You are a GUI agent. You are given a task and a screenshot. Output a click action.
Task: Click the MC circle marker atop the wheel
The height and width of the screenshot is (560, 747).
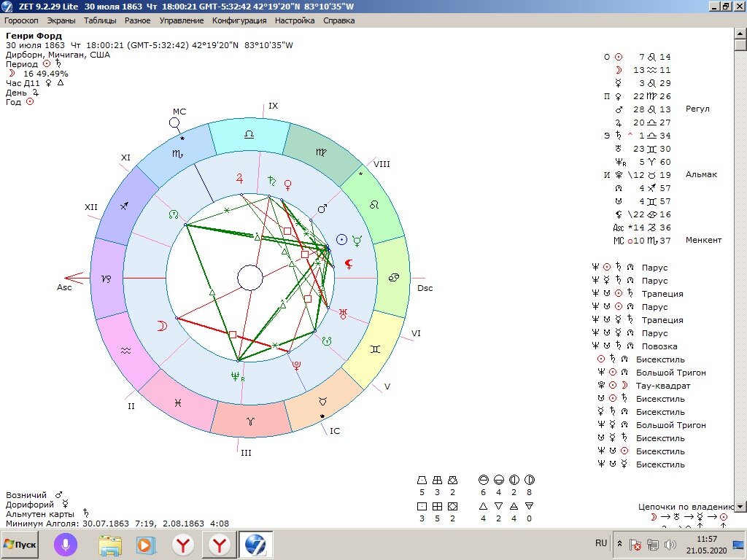pos(175,122)
